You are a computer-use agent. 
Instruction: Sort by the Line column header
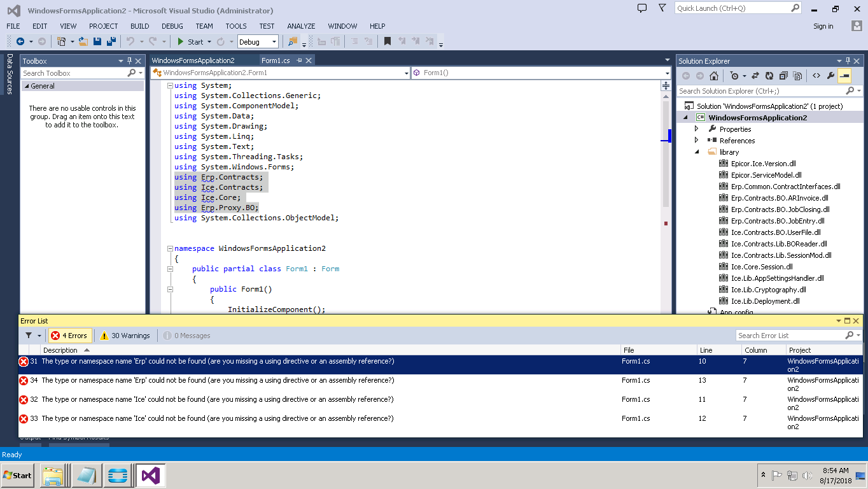coord(719,350)
